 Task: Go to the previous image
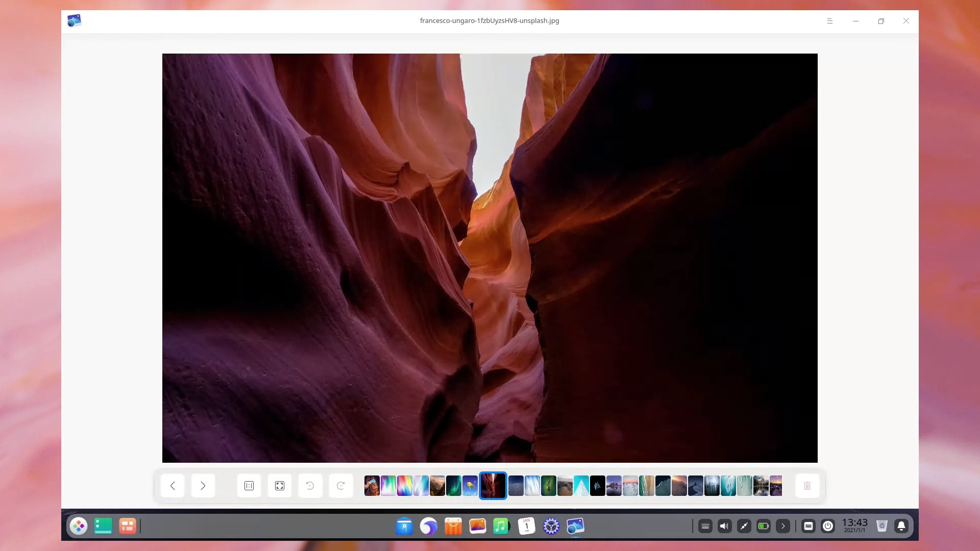(x=172, y=485)
